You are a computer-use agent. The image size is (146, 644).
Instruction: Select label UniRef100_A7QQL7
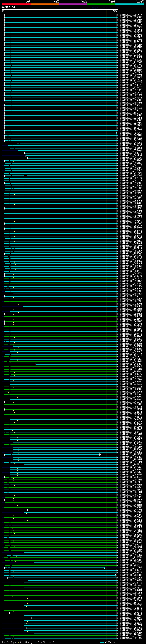tap(131, 299)
